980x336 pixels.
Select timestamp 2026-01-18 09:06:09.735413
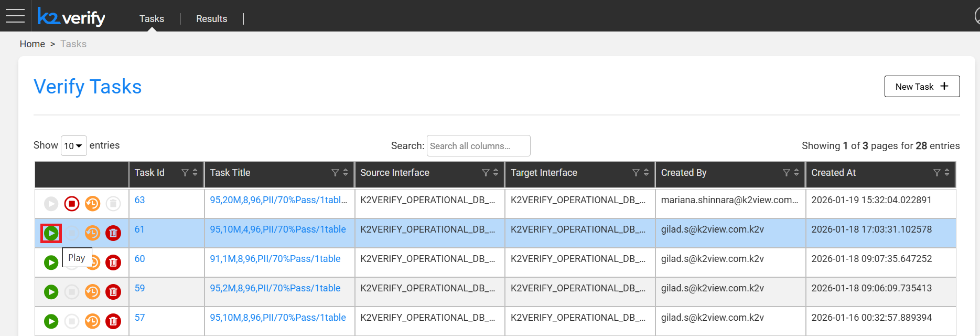(x=871, y=288)
